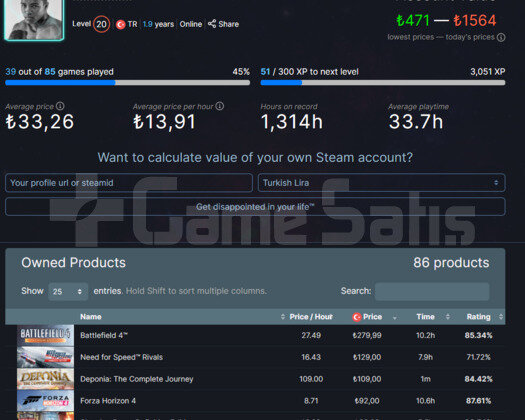Click the today's prices info icon

pyautogui.click(x=501, y=37)
